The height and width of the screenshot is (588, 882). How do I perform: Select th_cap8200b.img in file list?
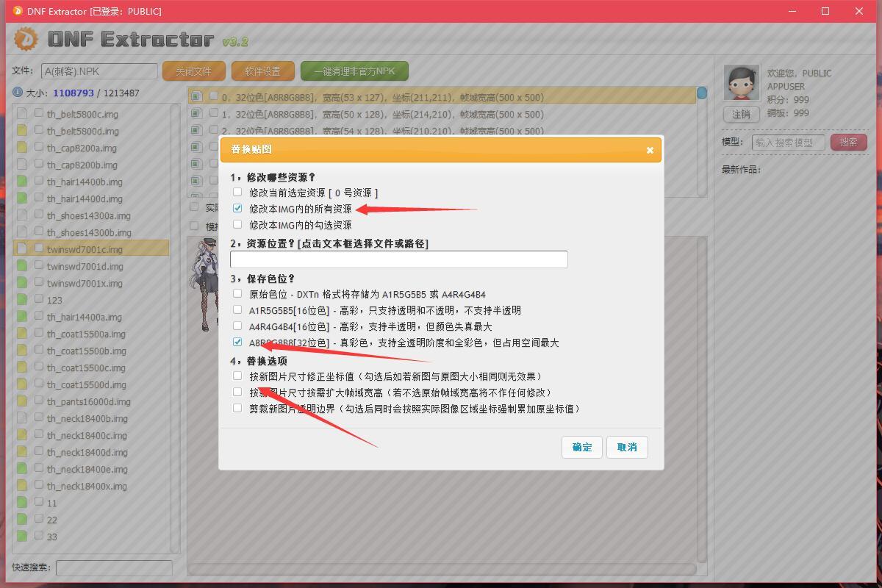(x=82, y=165)
